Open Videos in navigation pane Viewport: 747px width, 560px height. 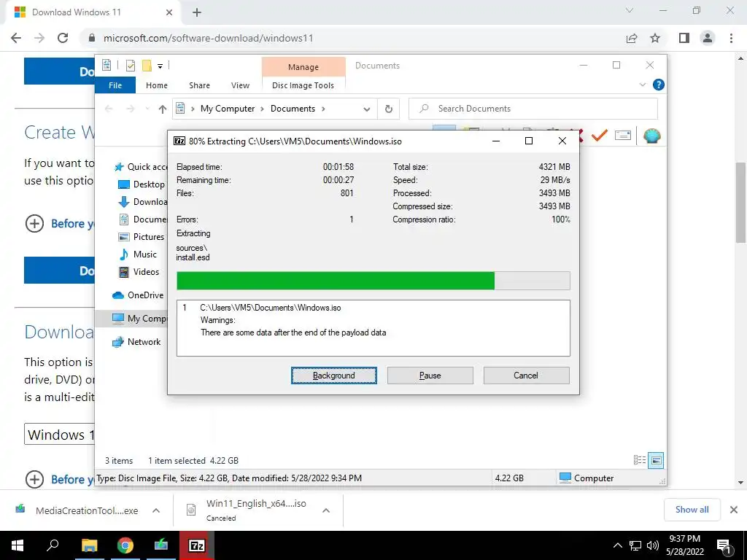[x=139, y=272]
